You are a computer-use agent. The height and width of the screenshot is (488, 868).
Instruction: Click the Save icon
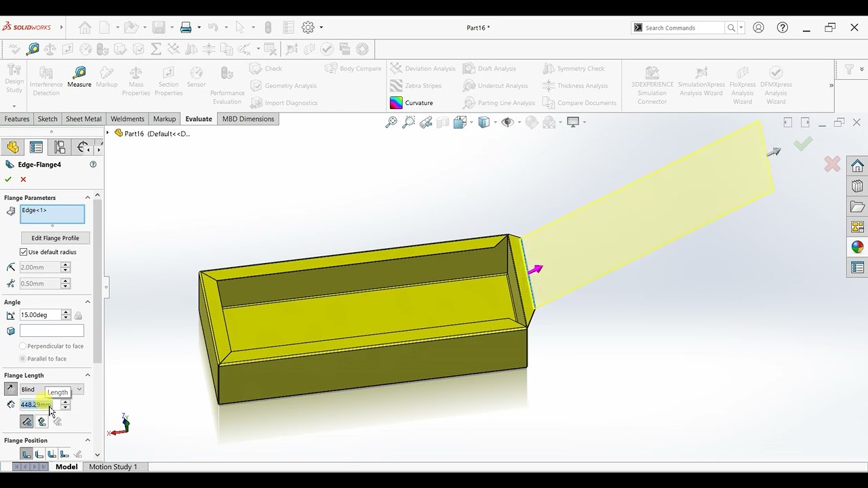(x=159, y=28)
